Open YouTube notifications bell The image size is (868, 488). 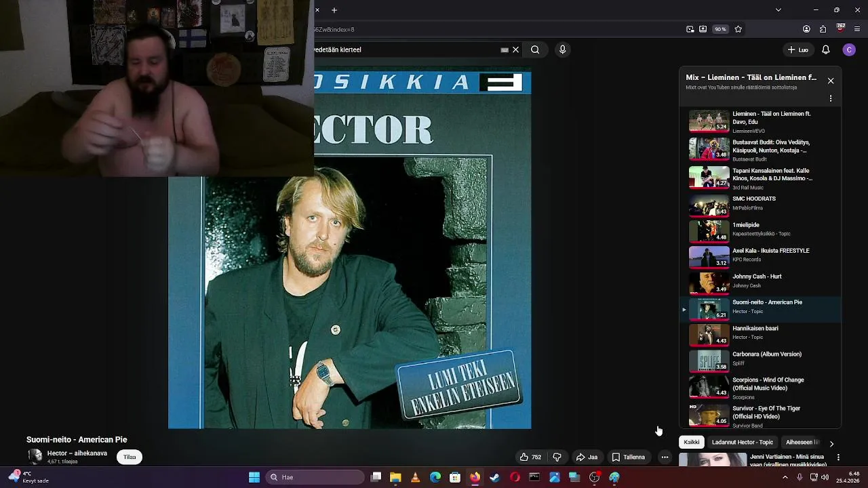(826, 49)
